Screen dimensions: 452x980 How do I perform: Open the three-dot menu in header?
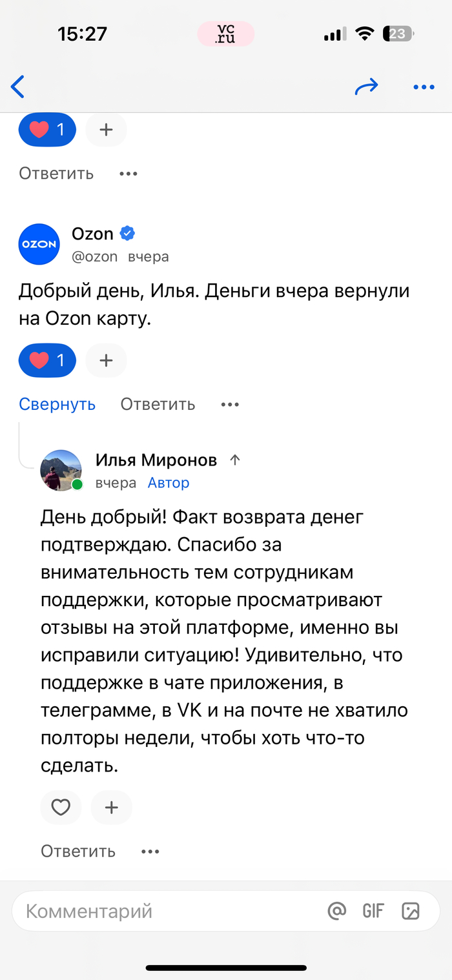click(424, 87)
